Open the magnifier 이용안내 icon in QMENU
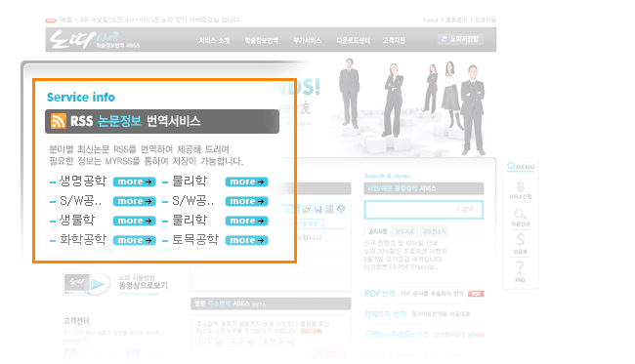 pos(521,214)
